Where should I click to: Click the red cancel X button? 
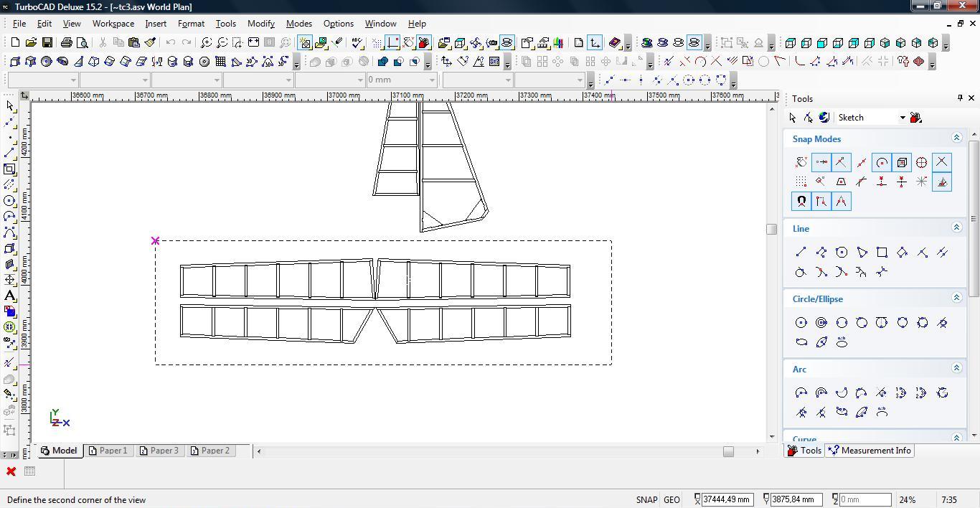tap(11, 471)
